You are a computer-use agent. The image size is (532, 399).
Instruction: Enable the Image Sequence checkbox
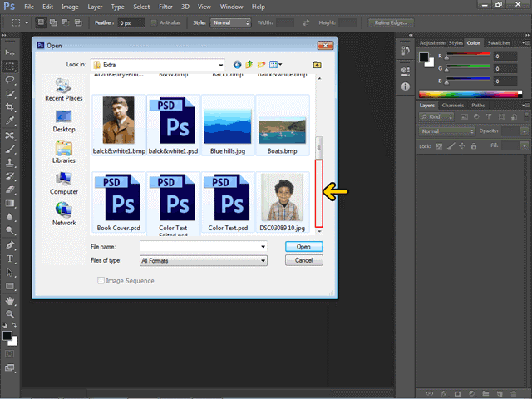pyautogui.click(x=101, y=280)
